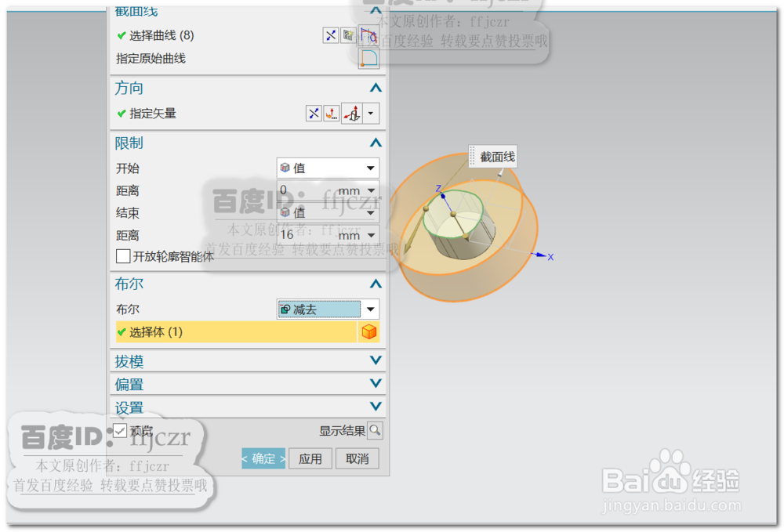Click the orange solid body icon beside 选择体 (1)
Image resolution: width=784 pixels, height=532 pixels.
(x=368, y=331)
